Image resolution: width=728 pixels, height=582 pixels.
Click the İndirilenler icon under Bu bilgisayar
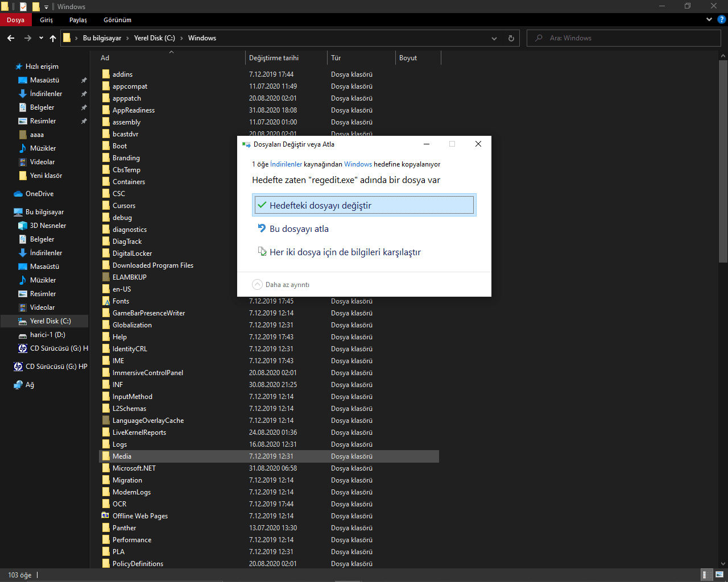pyautogui.click(x=23, y=253)
